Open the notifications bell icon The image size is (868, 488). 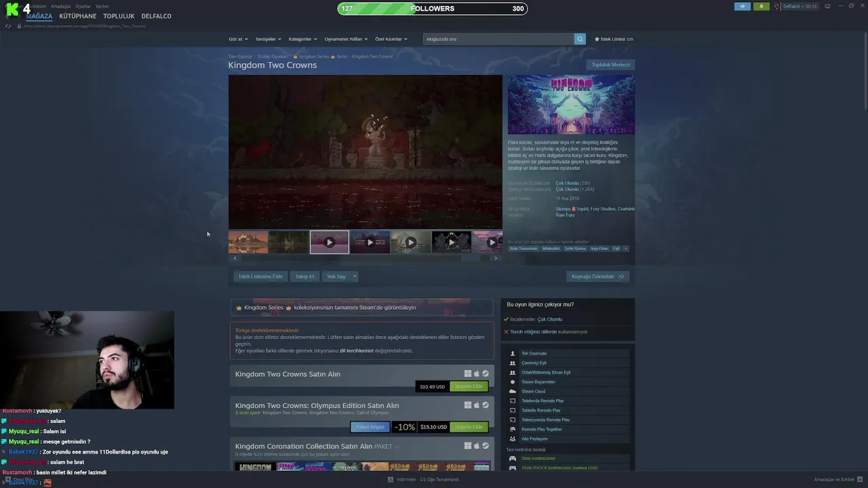click(x=761, y=6)
